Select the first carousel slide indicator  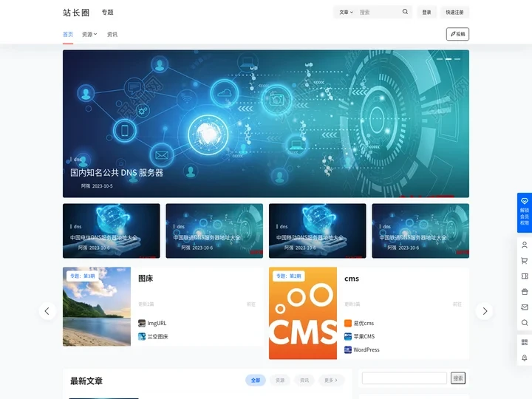440,59
